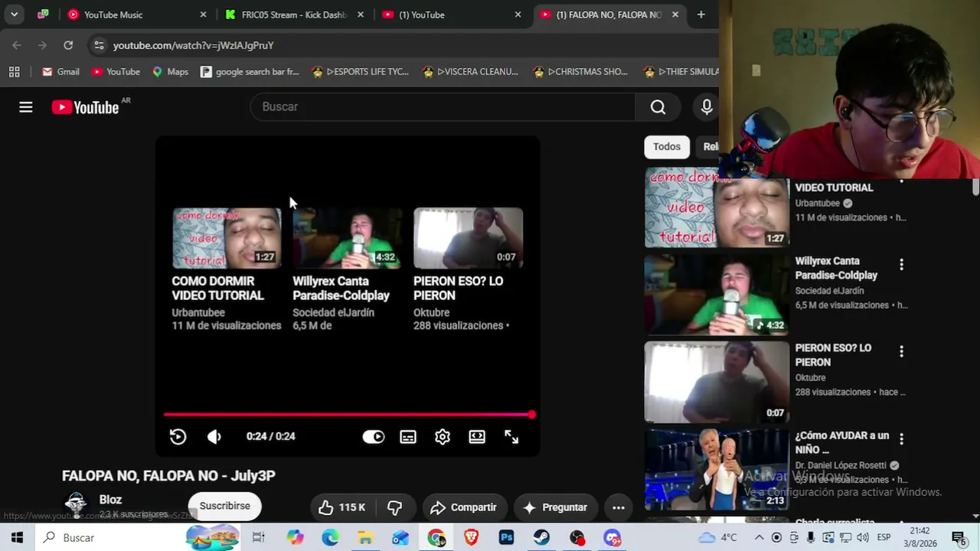
Task: Open a new browser tab with plus
Action: pos(701,15)
